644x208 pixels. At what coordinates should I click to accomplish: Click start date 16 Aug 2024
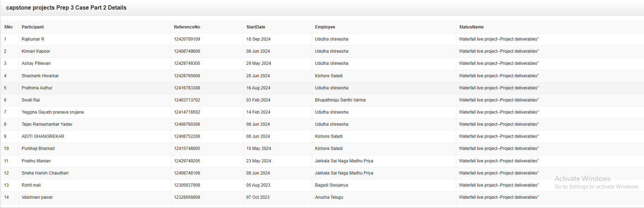tap(258, 88)
